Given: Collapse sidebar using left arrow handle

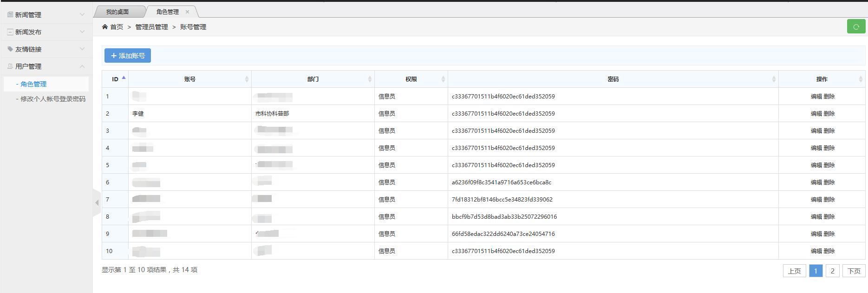Looking at the screenshot, I should pos(97,202).
